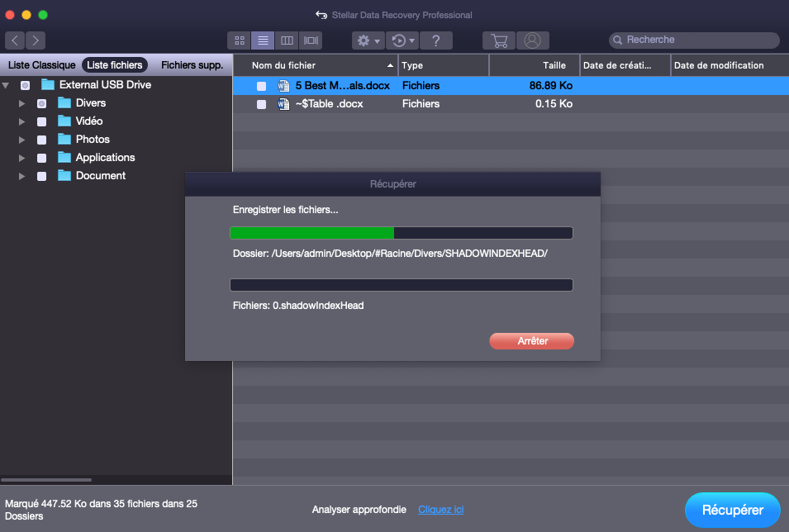
Task: Go back with left arrow button
Action: point(16,40)
